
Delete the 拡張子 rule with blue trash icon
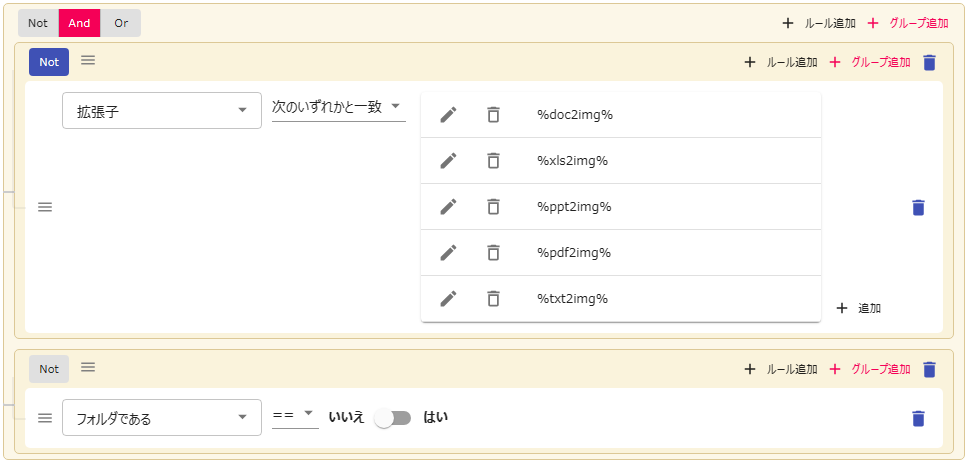[918, 208]
